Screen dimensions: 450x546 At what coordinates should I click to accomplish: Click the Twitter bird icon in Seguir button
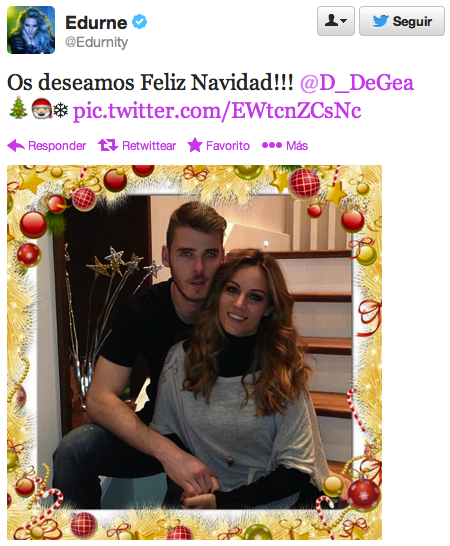pyautogui.click(x=380, y=21)
